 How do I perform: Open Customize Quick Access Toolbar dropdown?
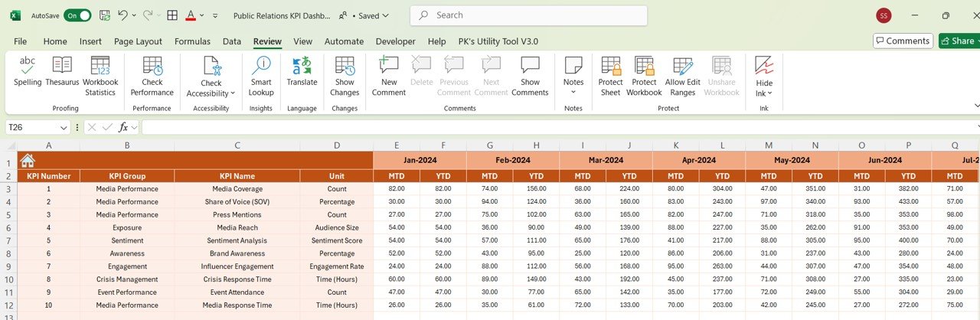tap(215, 15)
